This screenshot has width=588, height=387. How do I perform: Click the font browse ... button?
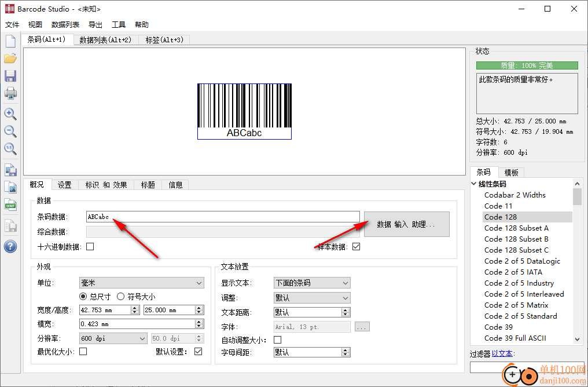coord(362,327)
